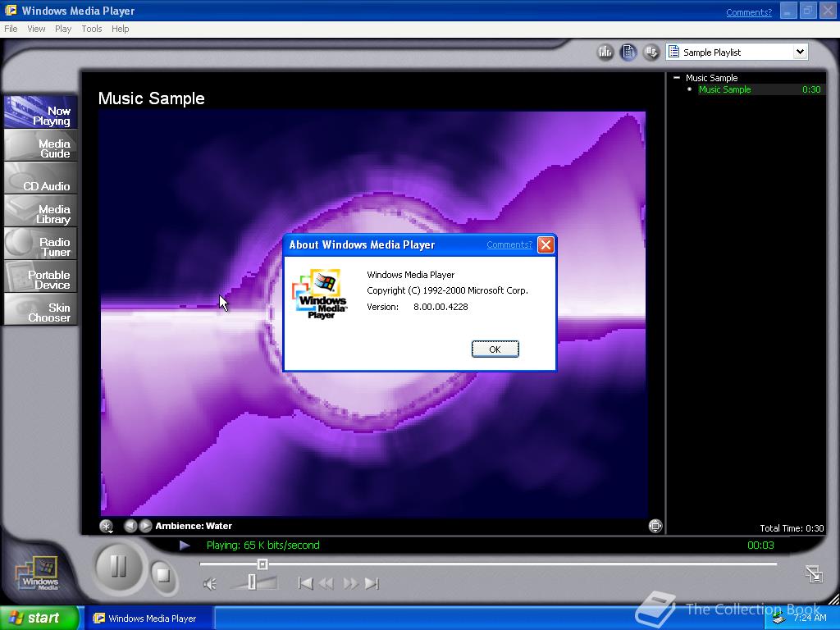Click the Start button

39,619
